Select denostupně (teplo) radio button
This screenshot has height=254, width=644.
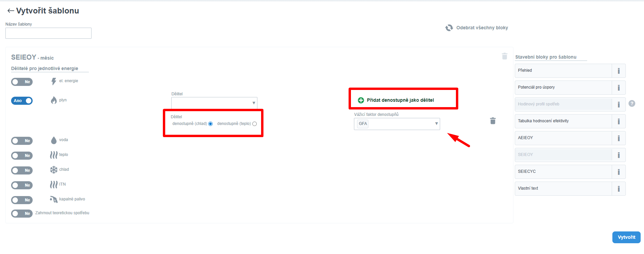(x=254, y=124)
